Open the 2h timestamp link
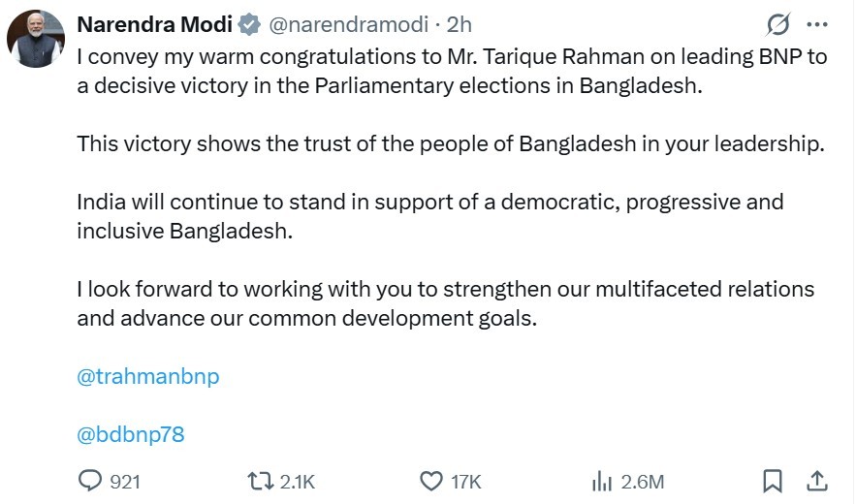Image resolution: width=856 pixels, height=504 pixels. point(460,25)
